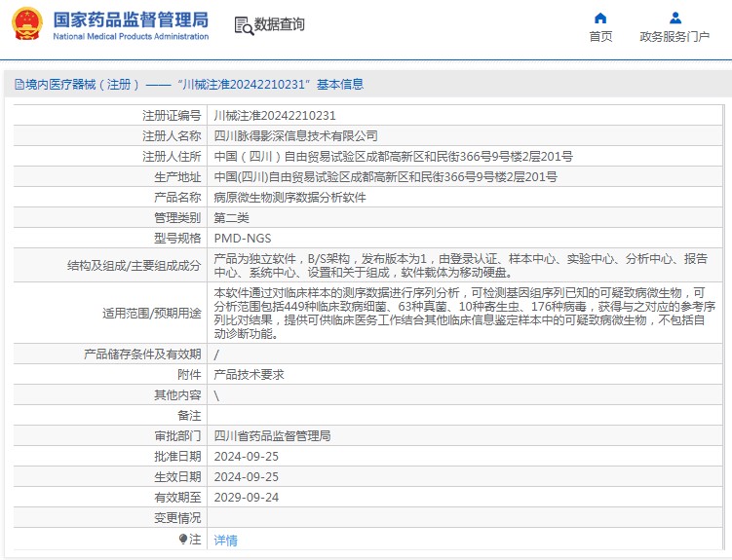The image size is (732, 560).
Task: Go to 首页 text link
Action: pos(600,36)
